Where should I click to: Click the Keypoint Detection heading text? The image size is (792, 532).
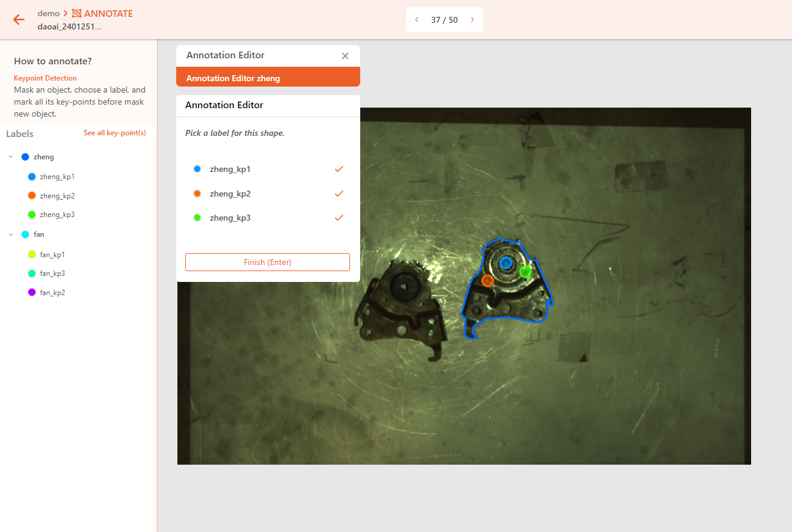click(x=45, y=78)
